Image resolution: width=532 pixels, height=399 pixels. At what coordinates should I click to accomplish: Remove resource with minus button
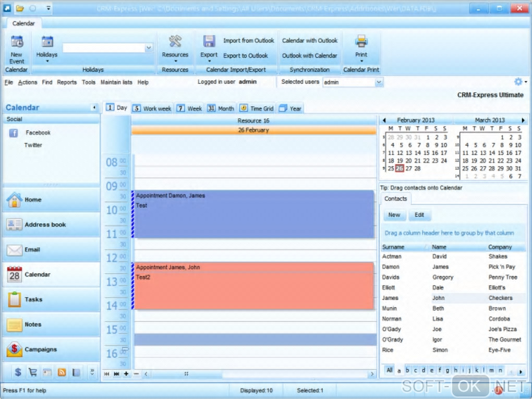(136, 374)
